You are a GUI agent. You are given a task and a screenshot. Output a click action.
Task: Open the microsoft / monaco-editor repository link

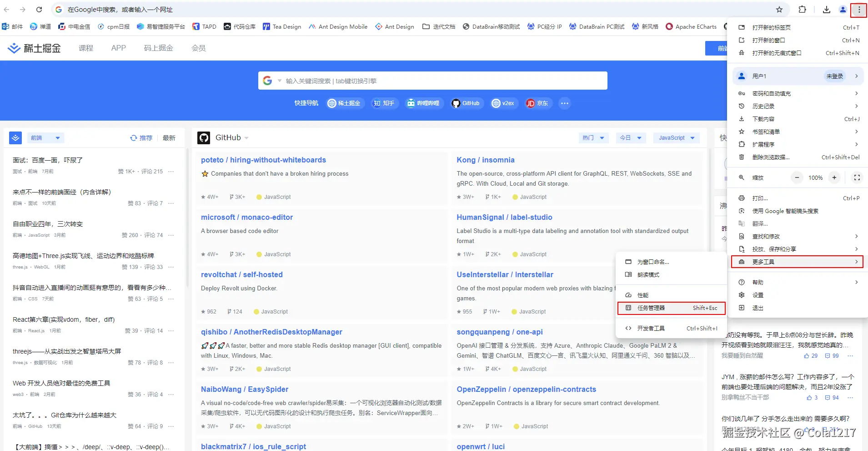click(247, 218)
